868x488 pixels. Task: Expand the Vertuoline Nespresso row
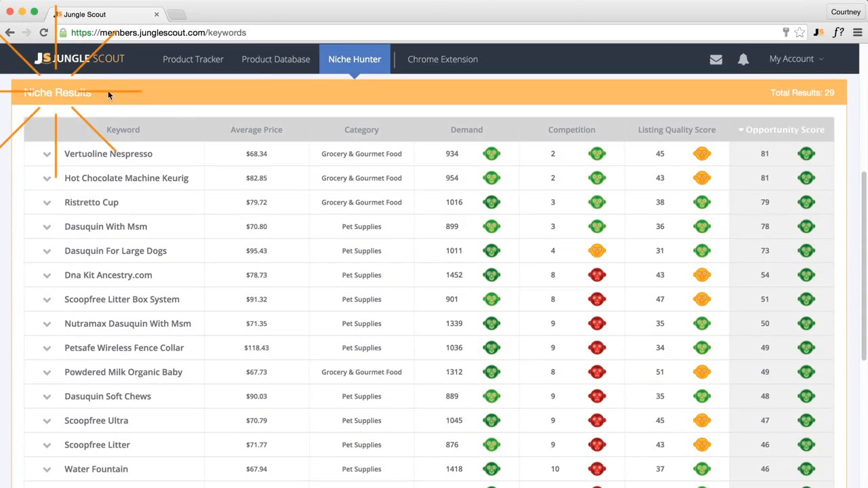coord(47,155)
